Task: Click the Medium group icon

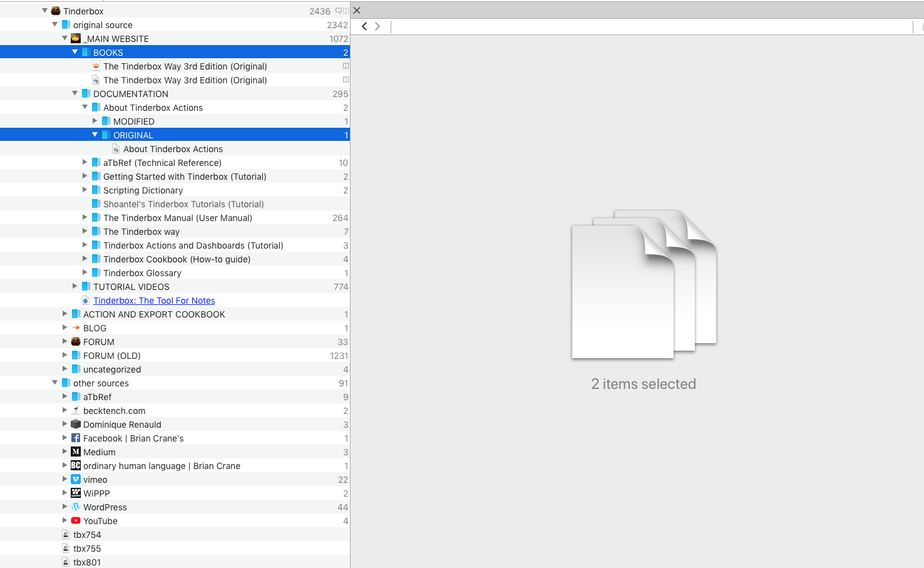Action: 76,452
